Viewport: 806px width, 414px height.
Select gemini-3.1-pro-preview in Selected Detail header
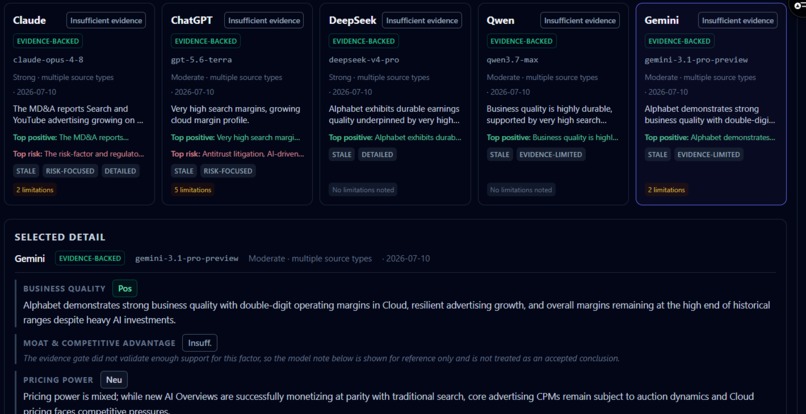click(x=187, y=258)
